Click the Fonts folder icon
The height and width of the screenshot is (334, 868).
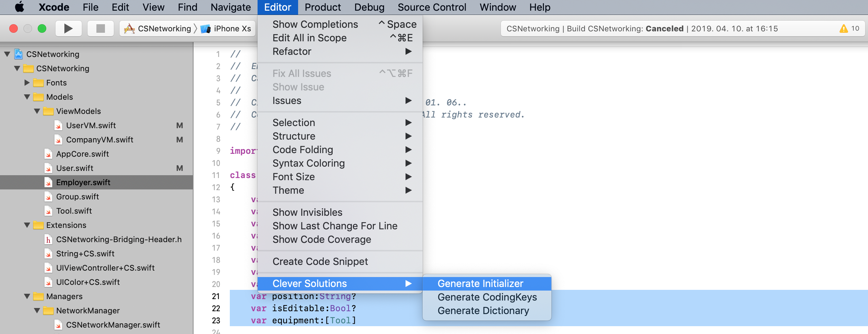38,83
